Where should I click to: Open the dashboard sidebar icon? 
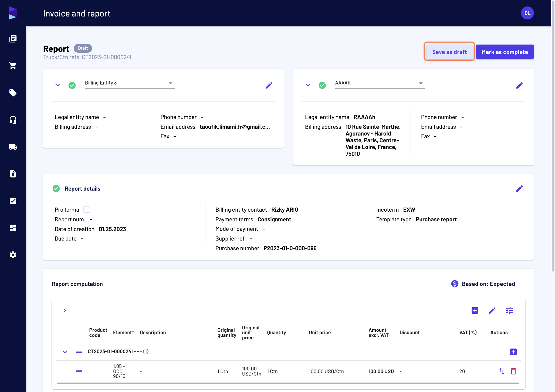click(13, 228)
